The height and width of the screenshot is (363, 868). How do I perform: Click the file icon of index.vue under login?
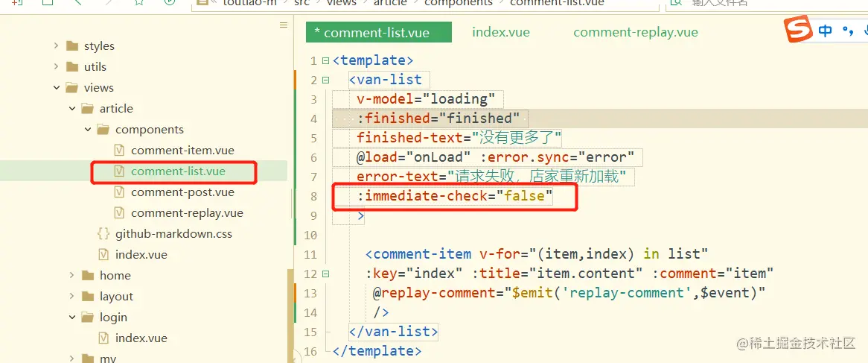103,338
